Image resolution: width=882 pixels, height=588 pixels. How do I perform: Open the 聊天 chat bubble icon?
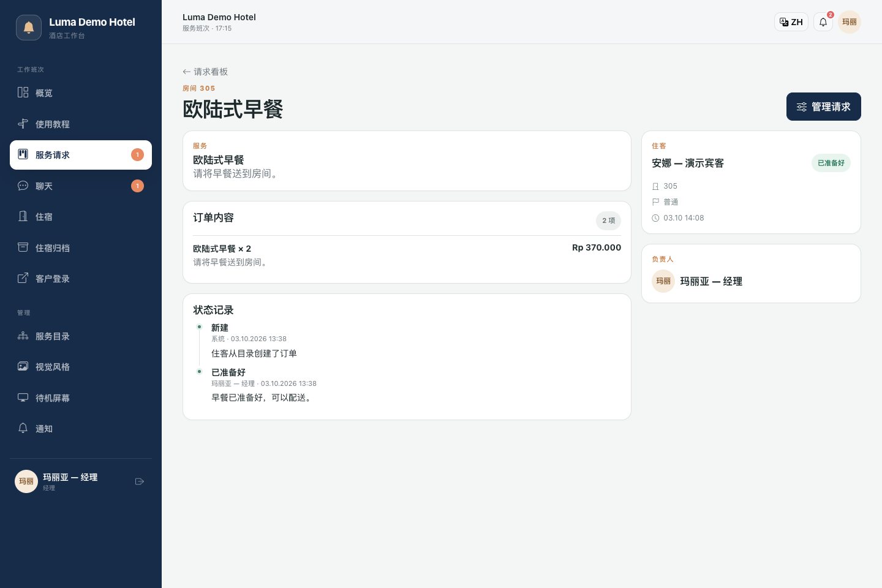pos(23,186)
